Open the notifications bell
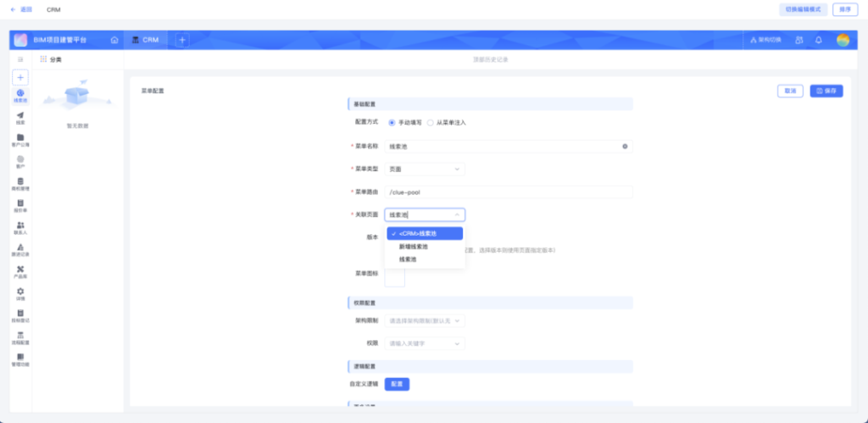This screenshot has height=423, width=868. (818, 40)
